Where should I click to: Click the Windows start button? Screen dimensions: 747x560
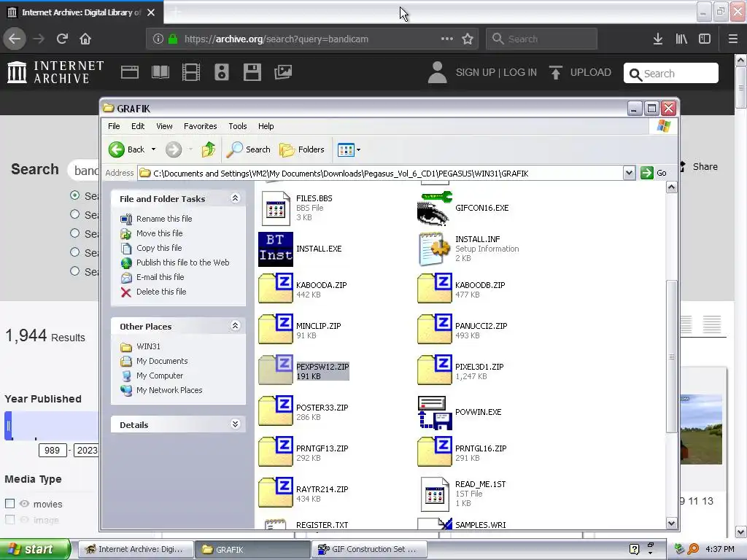tap(34, 549)
